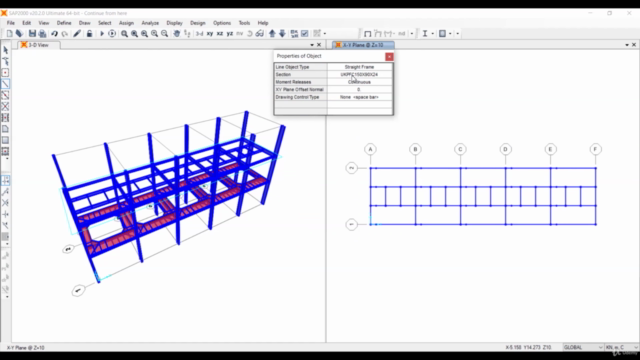The height and width of the screenshot is (360, 640).
Task: Select the pointer tool
Action: [5, 50]
